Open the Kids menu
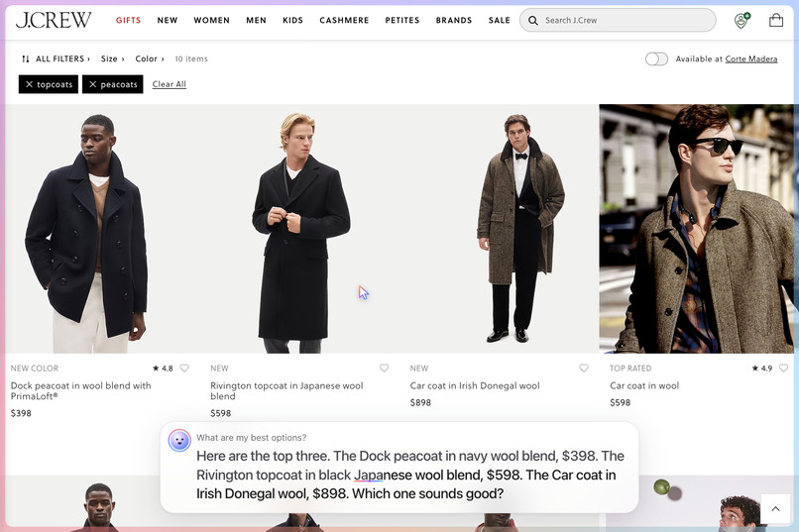Screen dimensions: 799x532 coord(292,21)
